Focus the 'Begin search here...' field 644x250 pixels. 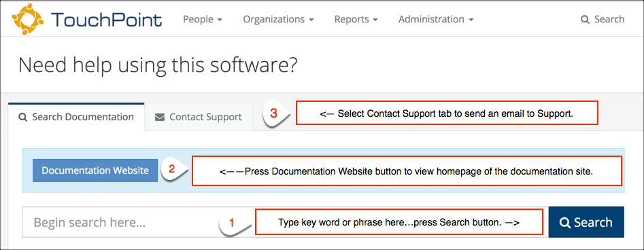285,222
